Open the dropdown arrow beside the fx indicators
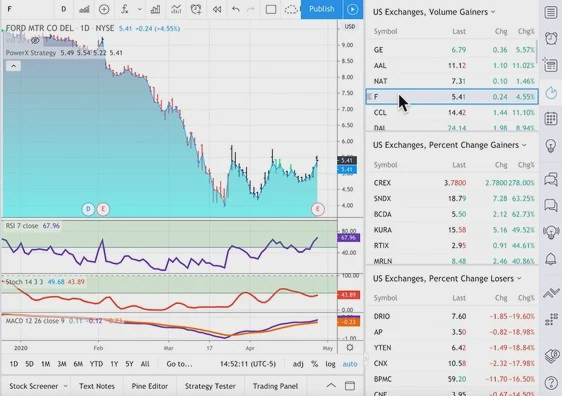 click(x=139, y=9)
